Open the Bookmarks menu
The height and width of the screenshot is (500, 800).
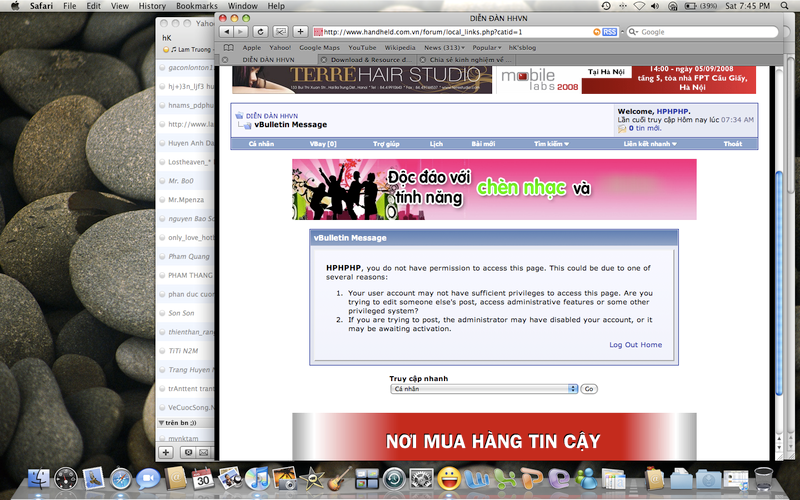coord(196,6)
